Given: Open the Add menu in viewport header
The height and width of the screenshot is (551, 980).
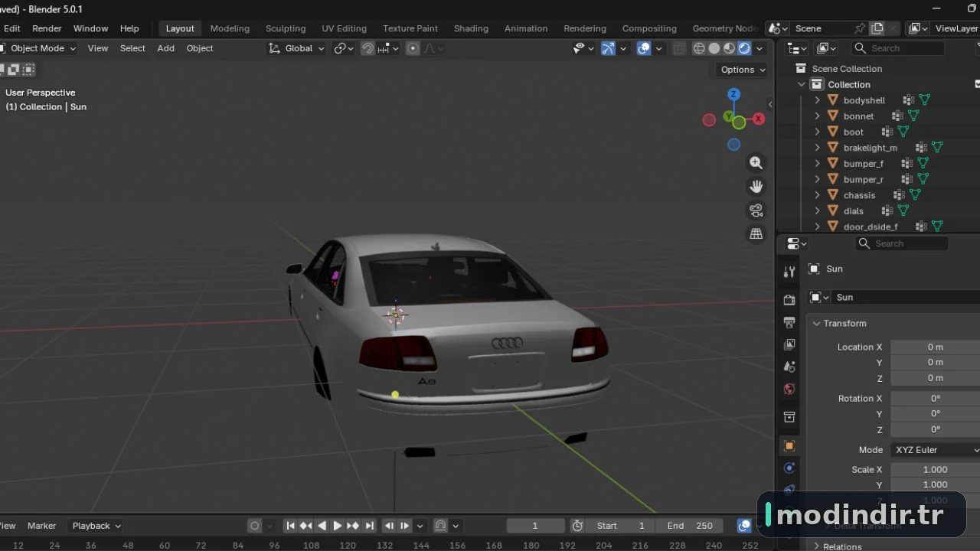Looking at the screenshot, I should (x=165, y=48).
